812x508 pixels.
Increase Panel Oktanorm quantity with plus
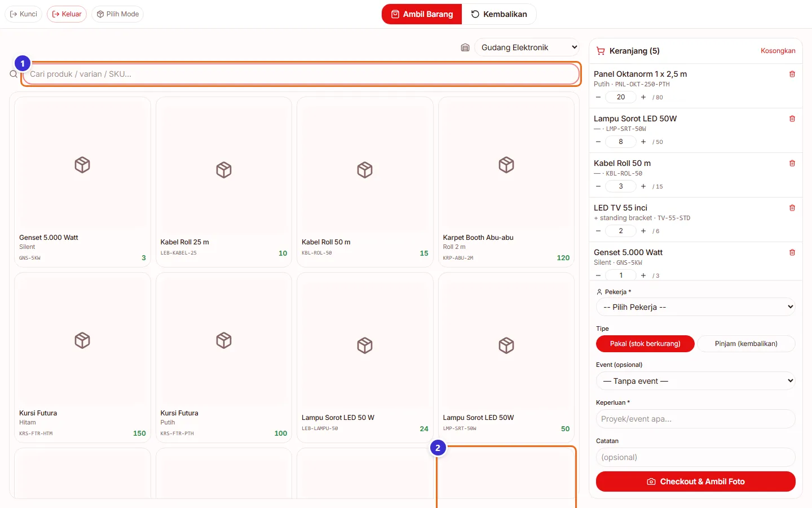(x=643, y=97)
